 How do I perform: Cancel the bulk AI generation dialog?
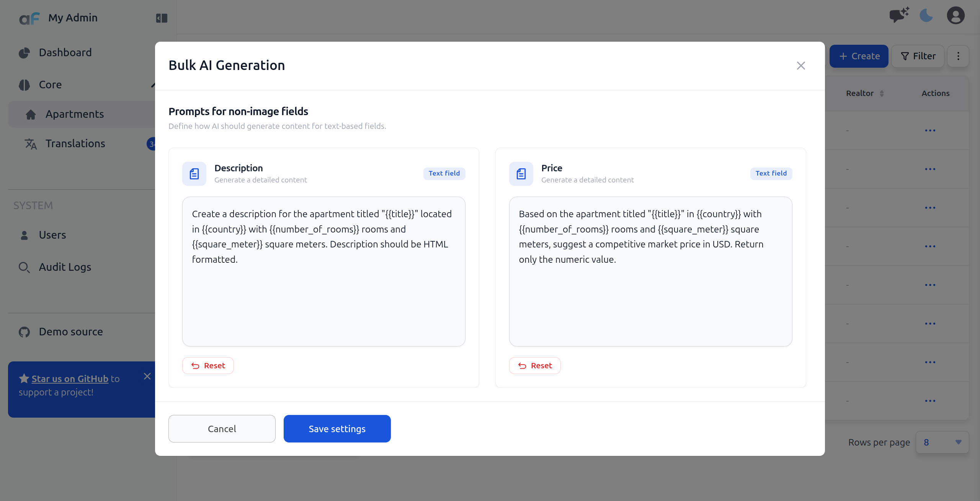[x=222, y=429]
